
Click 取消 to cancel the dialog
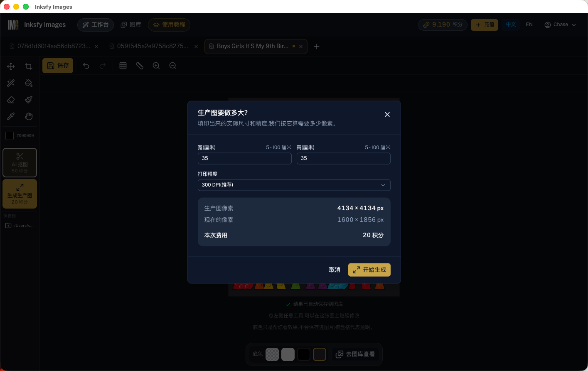pos(335,270)
